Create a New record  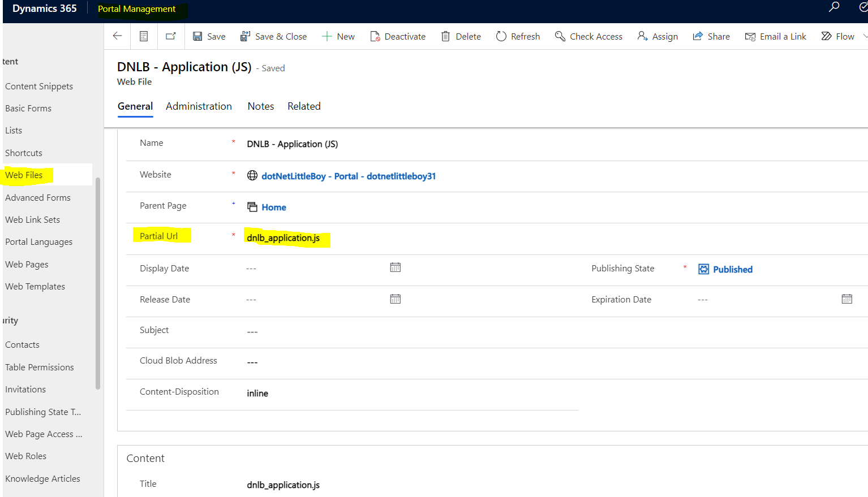click(338, 36)
